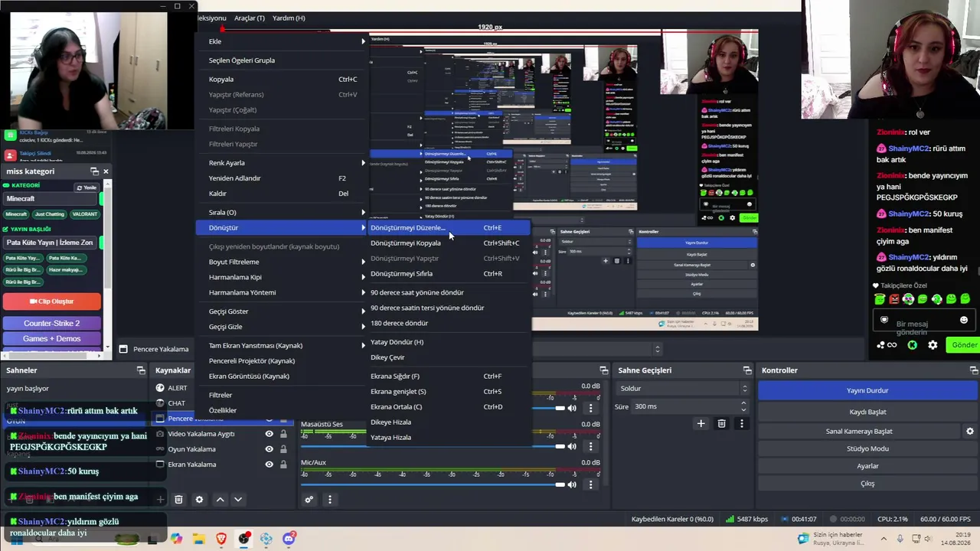Expand the Boyut Filtreleme submenu
The width and height of the screenshot is (980, 551).
pyautogui.click(x=283, y=262)
